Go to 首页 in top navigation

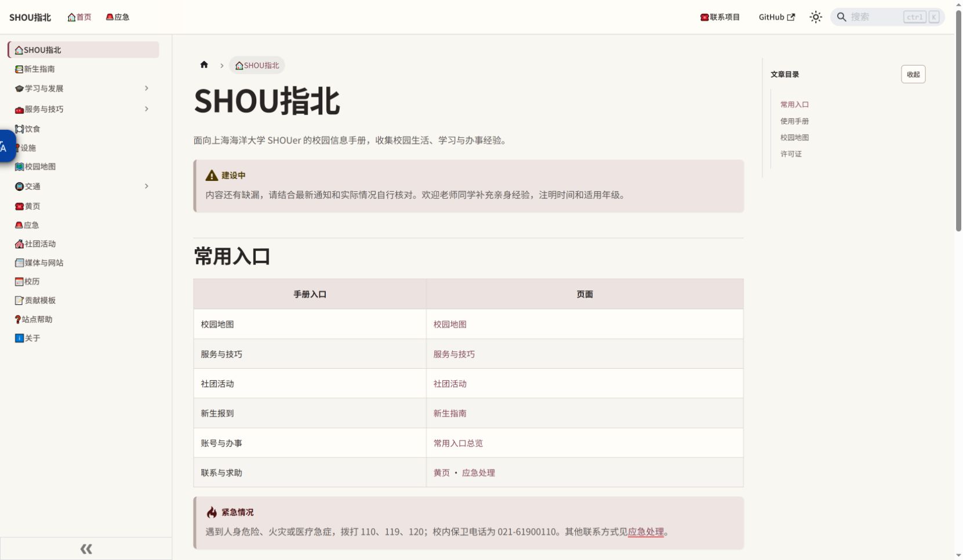coord(79,17)
